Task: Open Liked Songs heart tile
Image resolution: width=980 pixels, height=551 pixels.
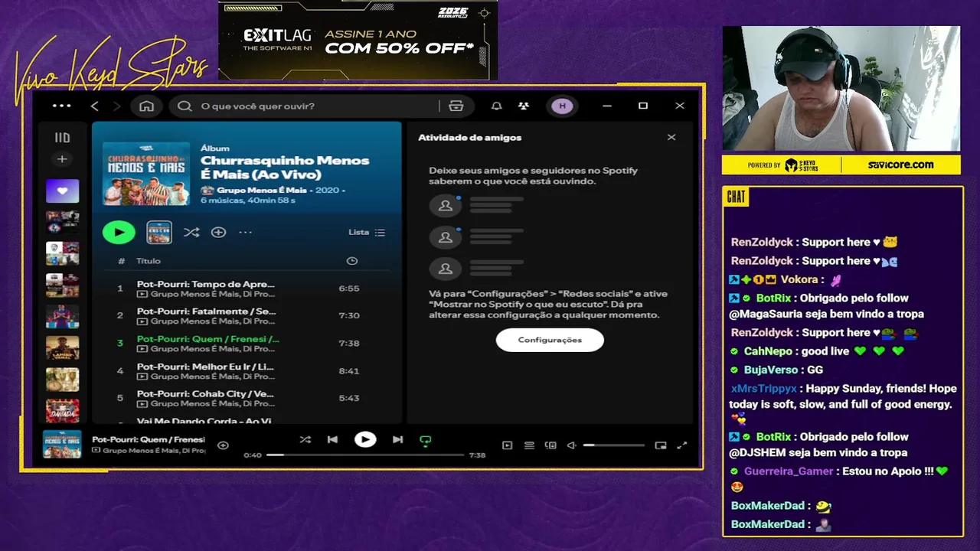Action: 62,191
